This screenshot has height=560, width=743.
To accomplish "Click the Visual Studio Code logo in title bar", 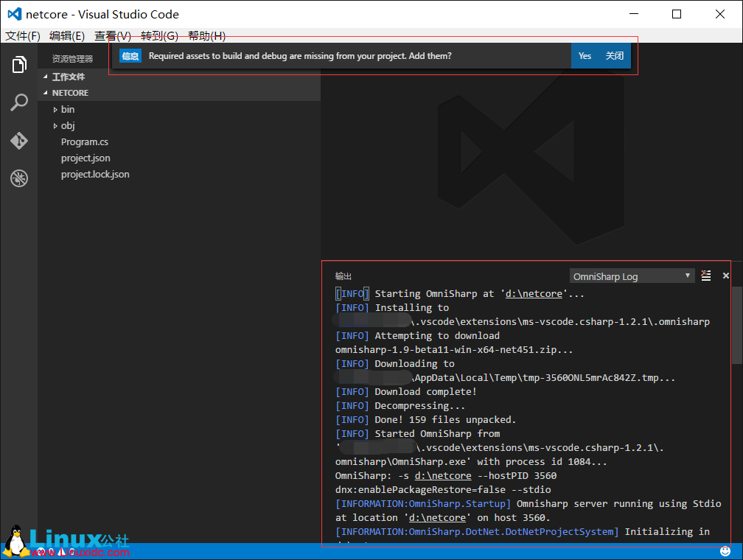I will pos(14,14).
